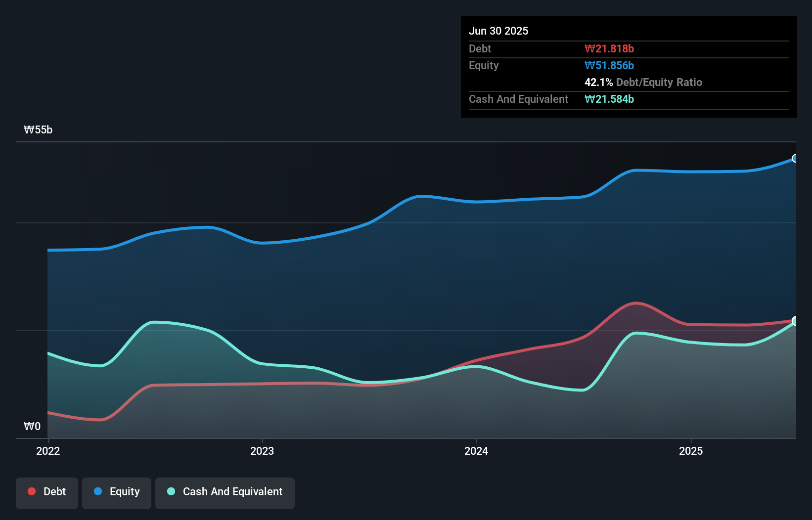Select the 2023 axis label
The height and width of the screenshot is (520, 812).
[263, 451]
